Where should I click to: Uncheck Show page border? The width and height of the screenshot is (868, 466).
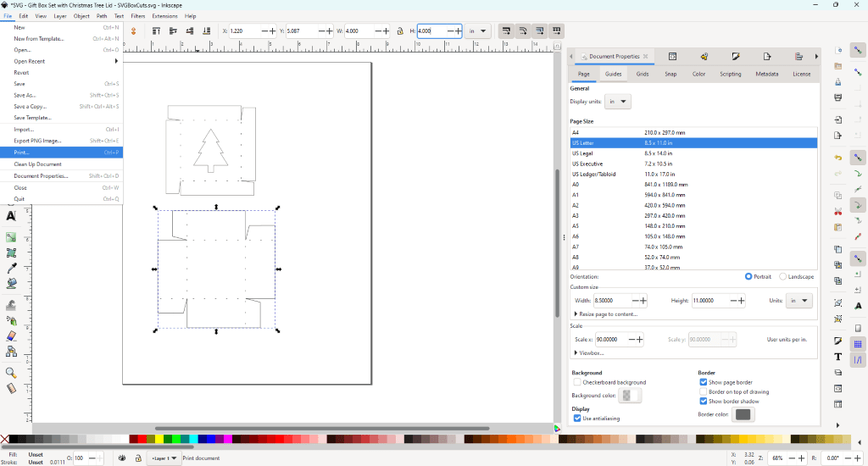(704, 382)
